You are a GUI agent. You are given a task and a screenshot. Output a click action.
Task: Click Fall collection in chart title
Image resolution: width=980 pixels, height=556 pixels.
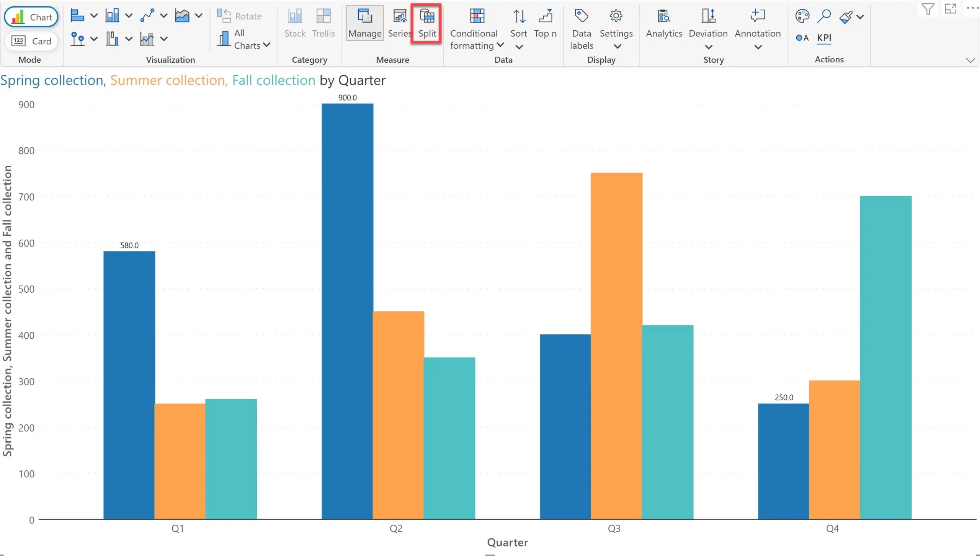274,80
